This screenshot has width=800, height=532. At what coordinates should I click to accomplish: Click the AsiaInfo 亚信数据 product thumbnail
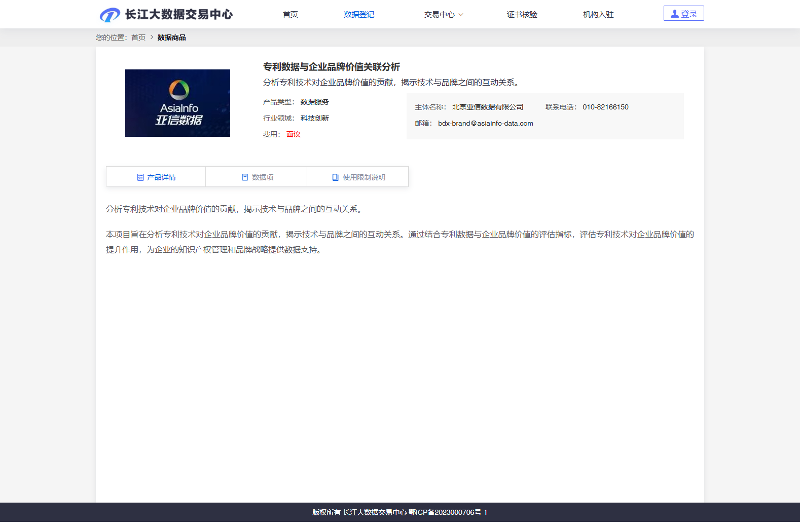(177, 103)
